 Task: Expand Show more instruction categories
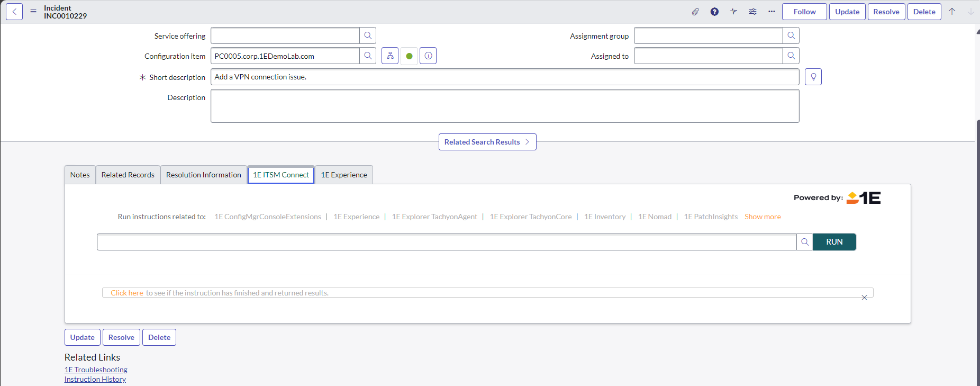[x=763, y=217]
